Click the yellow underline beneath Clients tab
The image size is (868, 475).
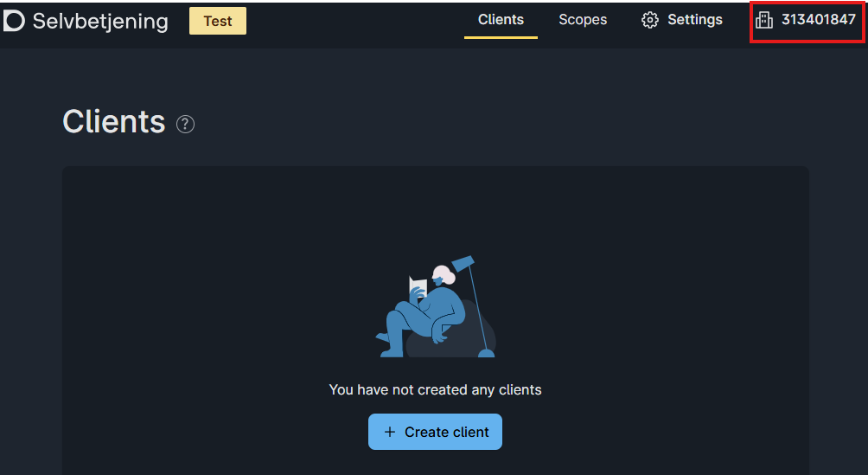point(501,37)
